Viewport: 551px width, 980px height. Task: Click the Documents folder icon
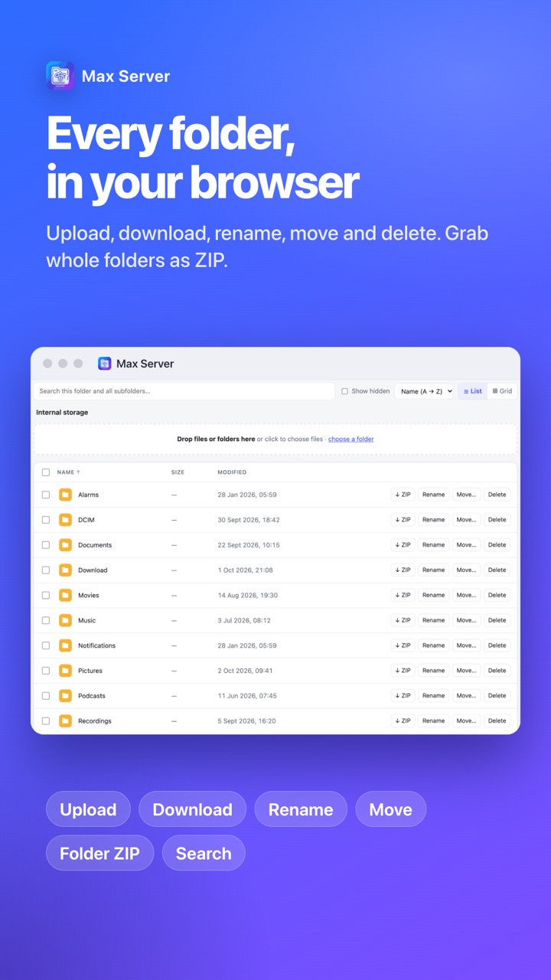[x=65, y=545]
